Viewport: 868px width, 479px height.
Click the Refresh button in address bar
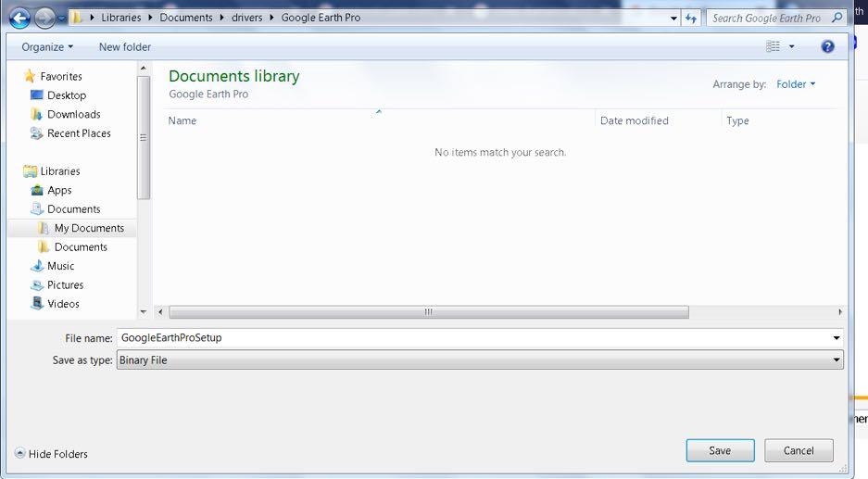tap(691, 18)
